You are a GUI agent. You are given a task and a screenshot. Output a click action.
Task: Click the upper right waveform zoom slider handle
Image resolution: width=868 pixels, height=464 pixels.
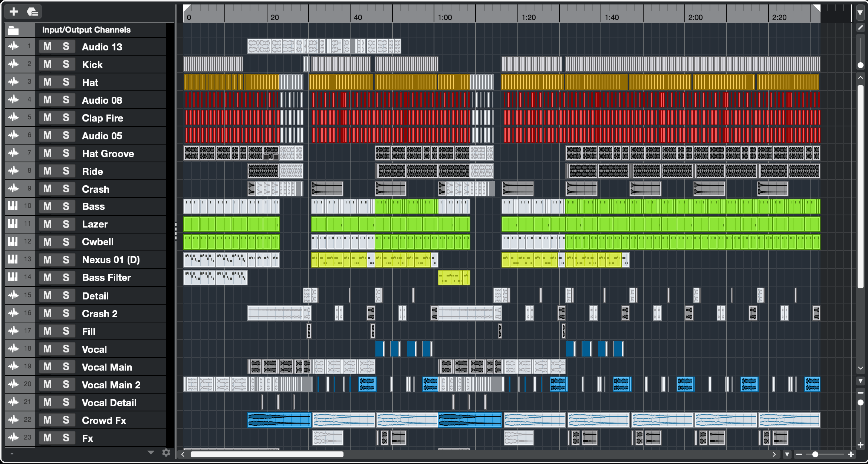click(860, 65)
